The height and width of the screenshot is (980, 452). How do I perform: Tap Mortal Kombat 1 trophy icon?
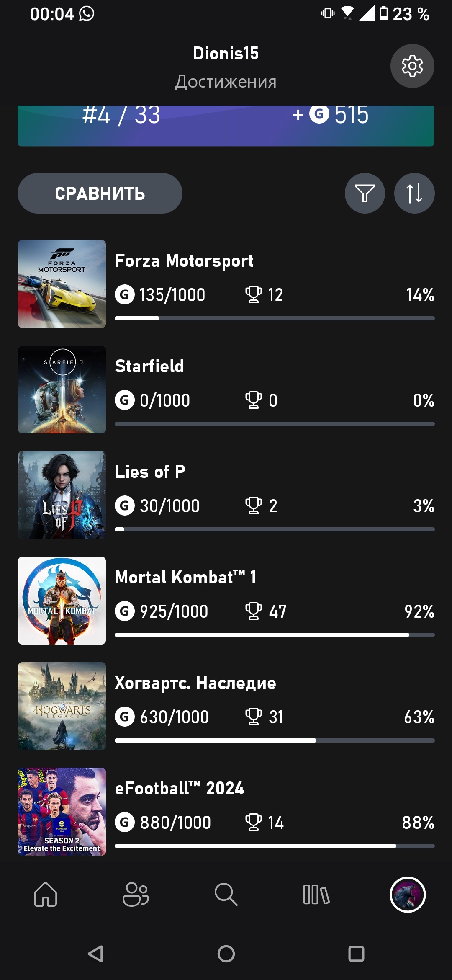253,611
